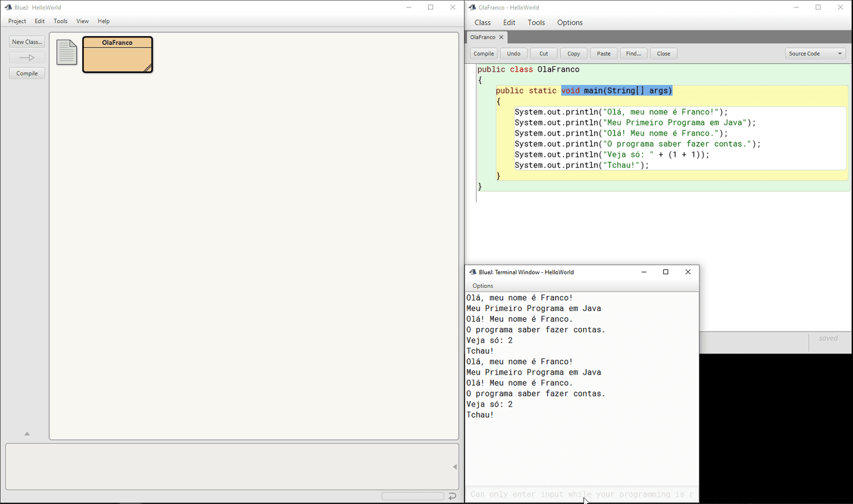This screenshot has width=853, height=504.
Task: Click the Paste toolbar button
Action: [604, 54]
